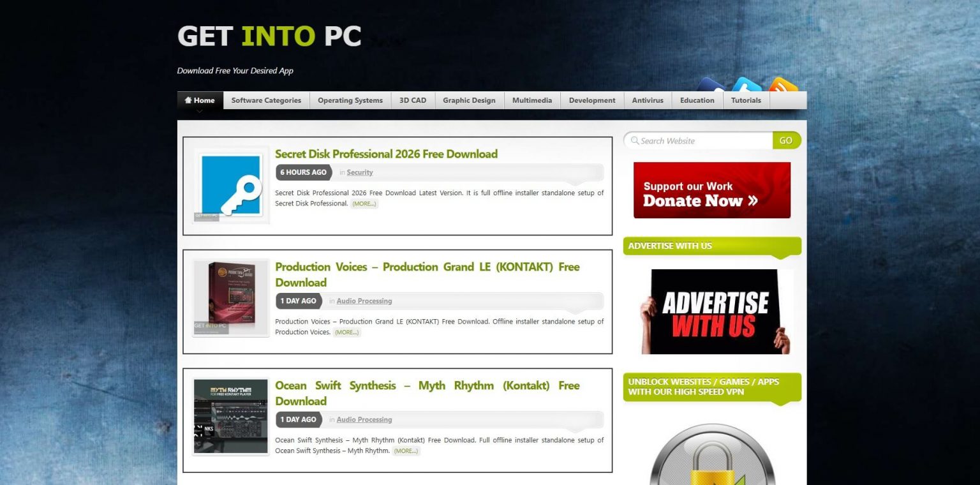Click the Ocean Swift Synthesis description text
This screenshot has width=980, height=485.
(439, 445)
